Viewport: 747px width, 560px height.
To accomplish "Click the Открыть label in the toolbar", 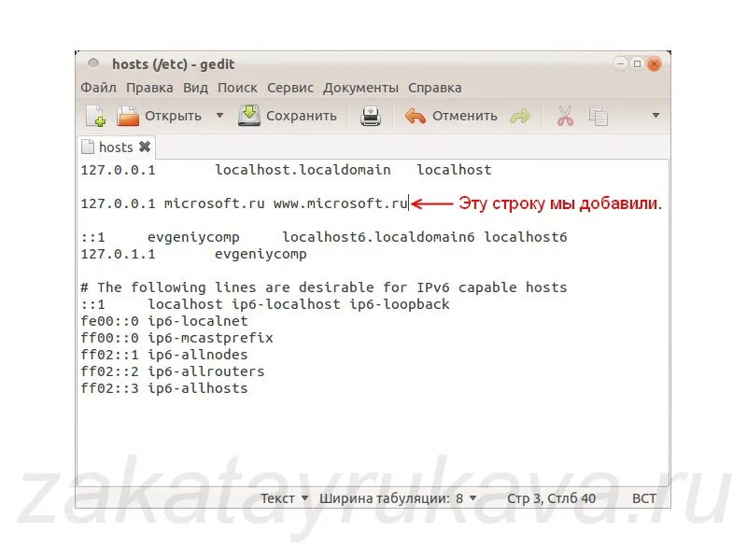I will (173, 116).
